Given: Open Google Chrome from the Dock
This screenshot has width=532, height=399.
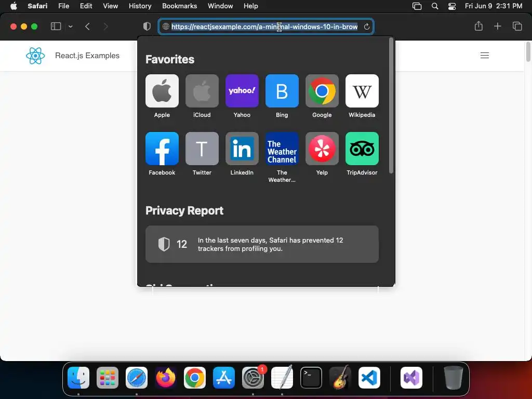Looking at the screenshot, I should [195, 378].
